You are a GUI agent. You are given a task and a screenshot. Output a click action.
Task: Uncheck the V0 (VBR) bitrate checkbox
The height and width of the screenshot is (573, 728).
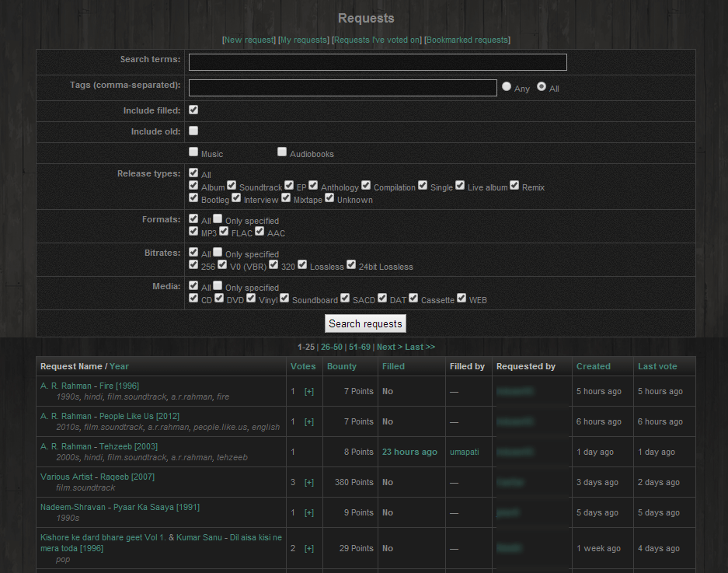tap(222, 264)
